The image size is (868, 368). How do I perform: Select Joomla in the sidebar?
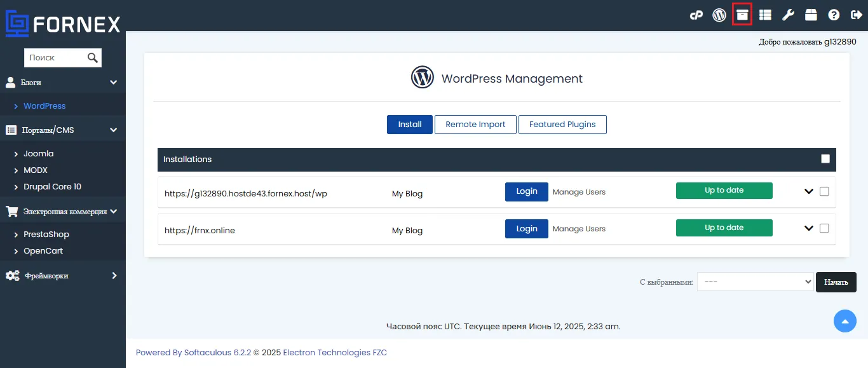click(x=39, y=154)
